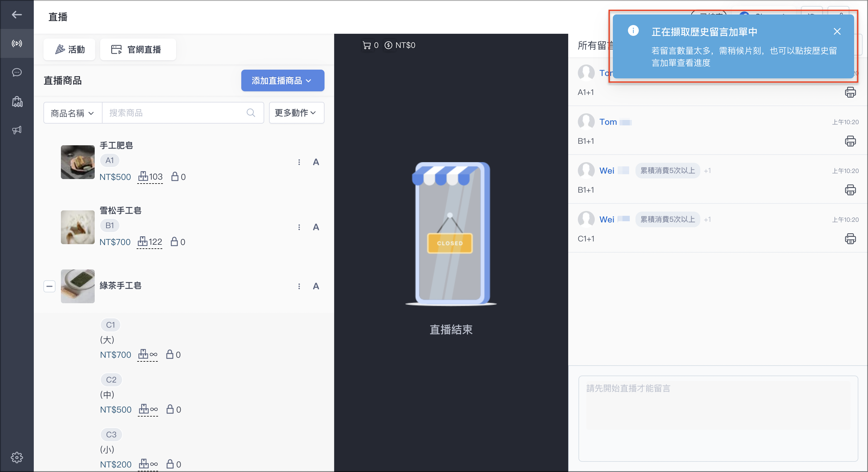Click the comment input box

click(718, 418)
